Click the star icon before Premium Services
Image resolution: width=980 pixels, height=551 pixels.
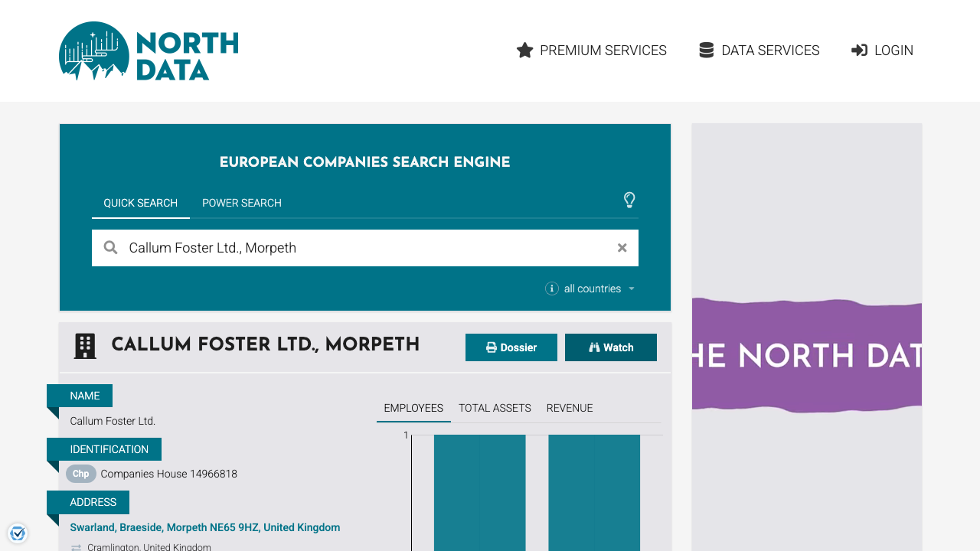click(x=524, y=50)
